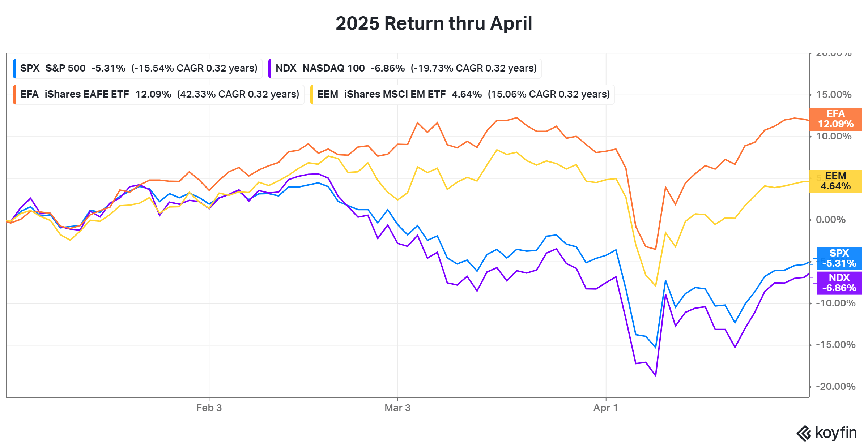Image resolution: width=868 pixels, height=448 pixels.
Task: Click the 2025 Return thru April title
Action: coord(434,23)
